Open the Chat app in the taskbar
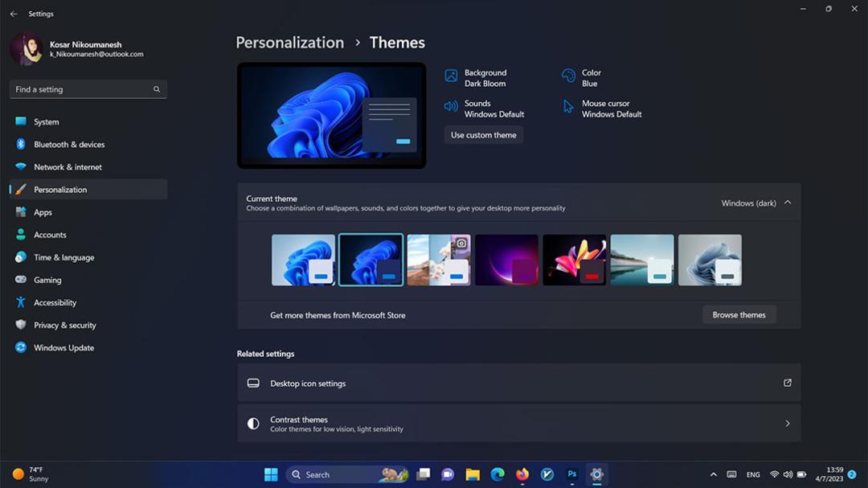Viewport: 868px width, 488px height. pyautogui.click(x=448, y=474)
